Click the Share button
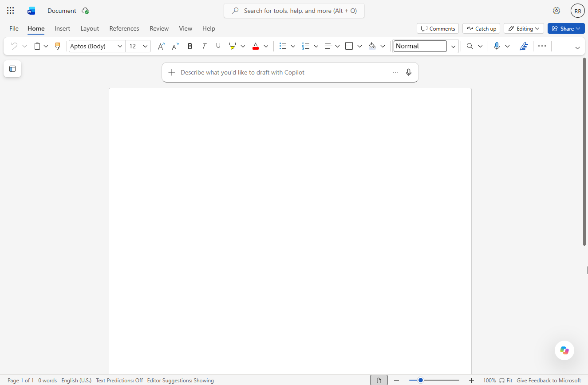This screenshot has width=588, height=385. 566,28
